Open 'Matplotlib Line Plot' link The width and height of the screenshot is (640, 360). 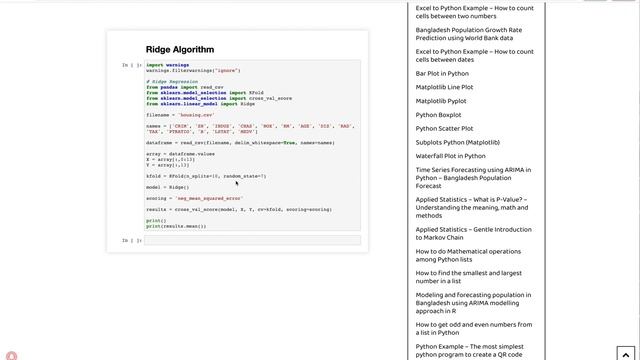pos(444,87)
